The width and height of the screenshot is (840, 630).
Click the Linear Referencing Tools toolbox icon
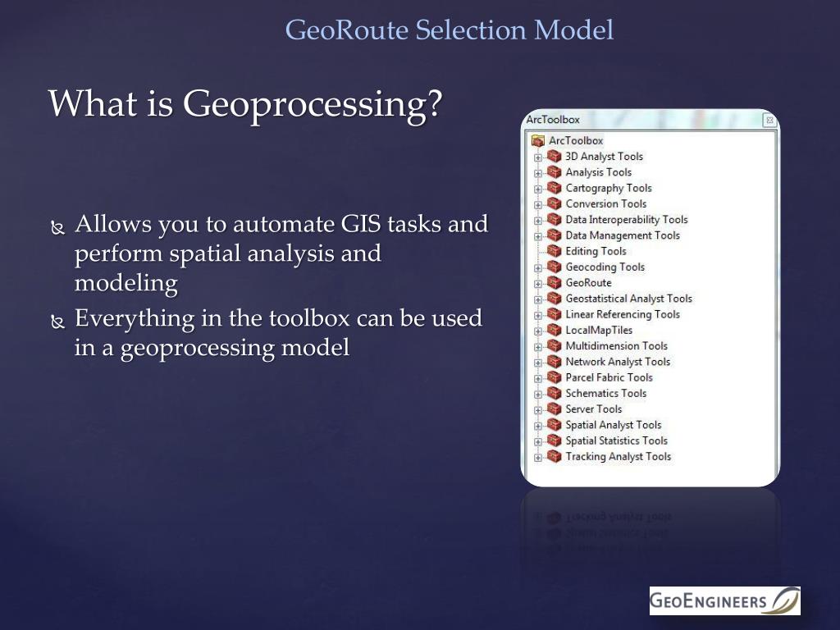[554, 314]
